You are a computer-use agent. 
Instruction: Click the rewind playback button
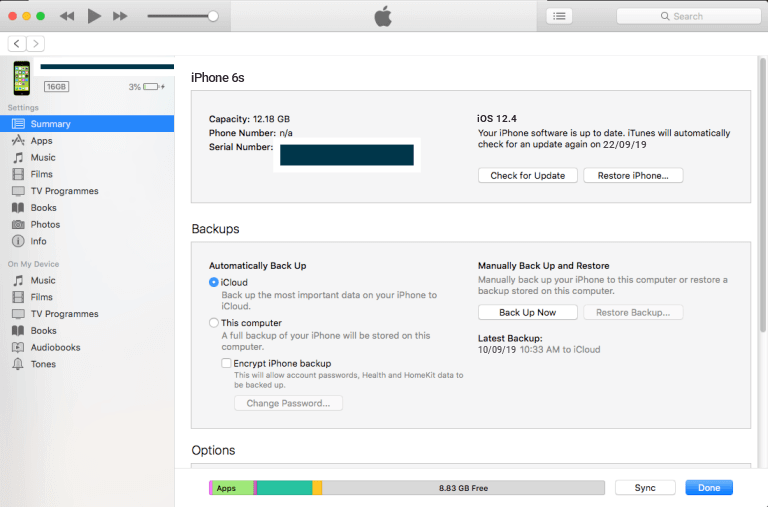(x=67, y=16)
